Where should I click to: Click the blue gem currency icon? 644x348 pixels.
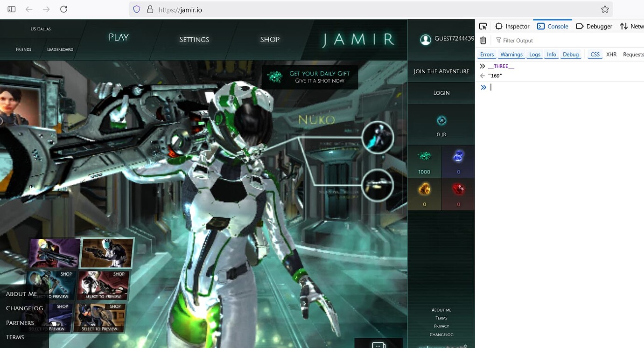(458, 157)
